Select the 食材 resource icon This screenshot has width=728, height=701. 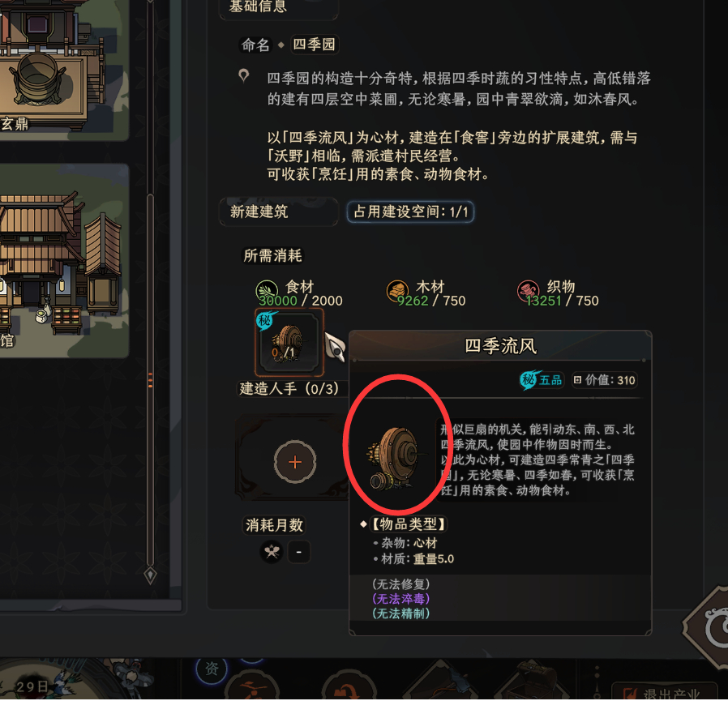267,291
